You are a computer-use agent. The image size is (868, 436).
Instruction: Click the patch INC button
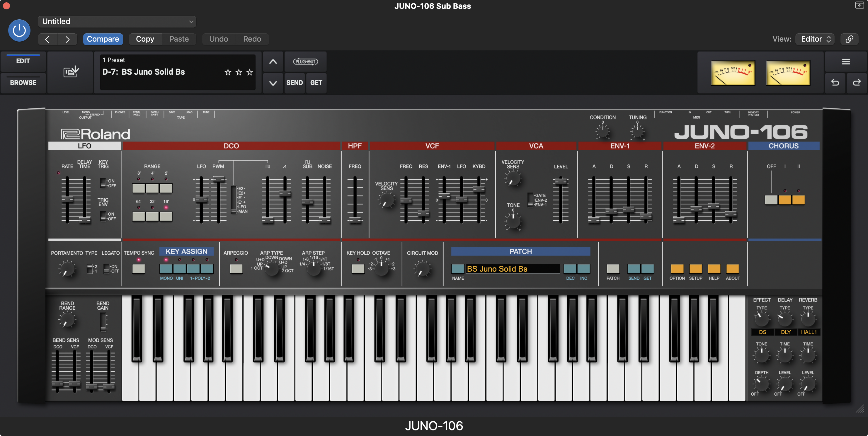[584, 268]
